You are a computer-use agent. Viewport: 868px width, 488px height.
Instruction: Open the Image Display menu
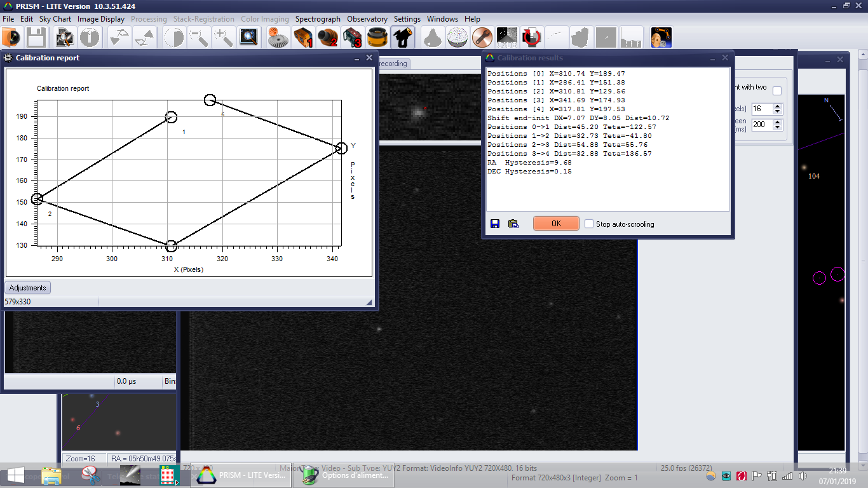coord(101,19)
